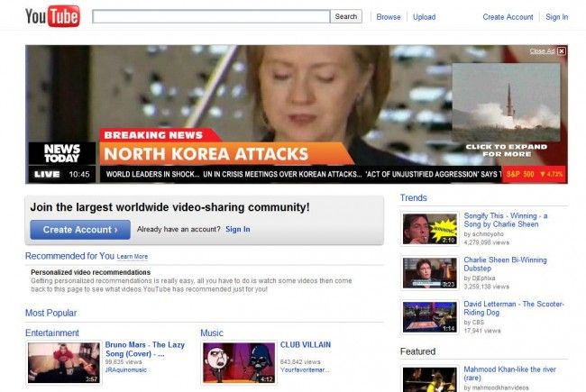Focus the YouTube search field
The image size is (586, 392).
coord(211,16)
